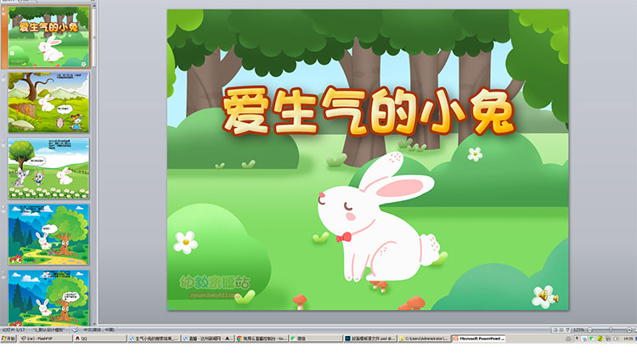
Task: Switch to the QQ taskbar window
Action: [100, 338]
